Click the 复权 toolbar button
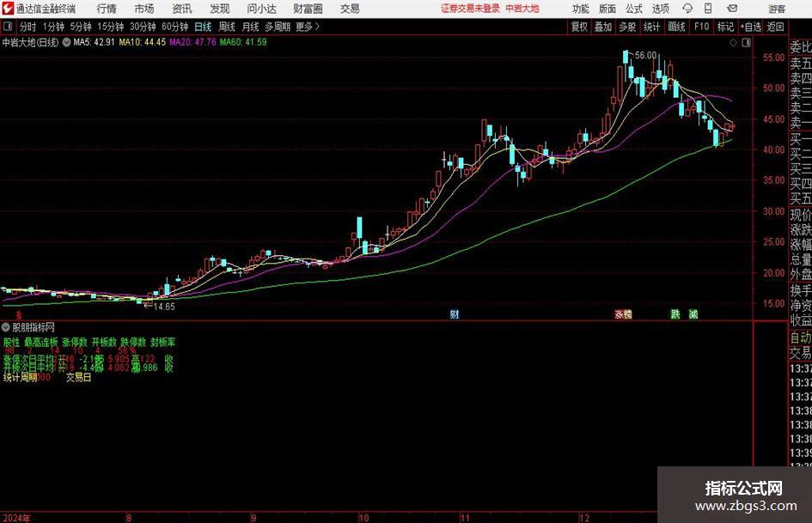Viewport: 812px width, 523px height. 579,27
